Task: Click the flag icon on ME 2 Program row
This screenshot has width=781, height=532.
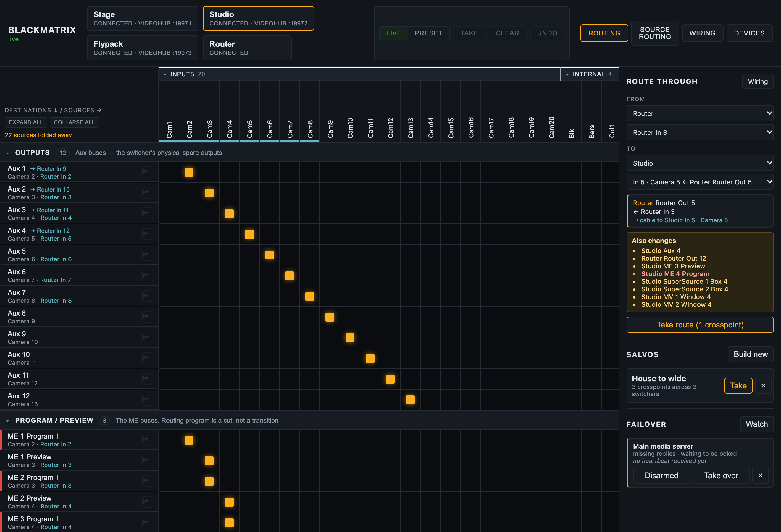Action: [147, 481]
